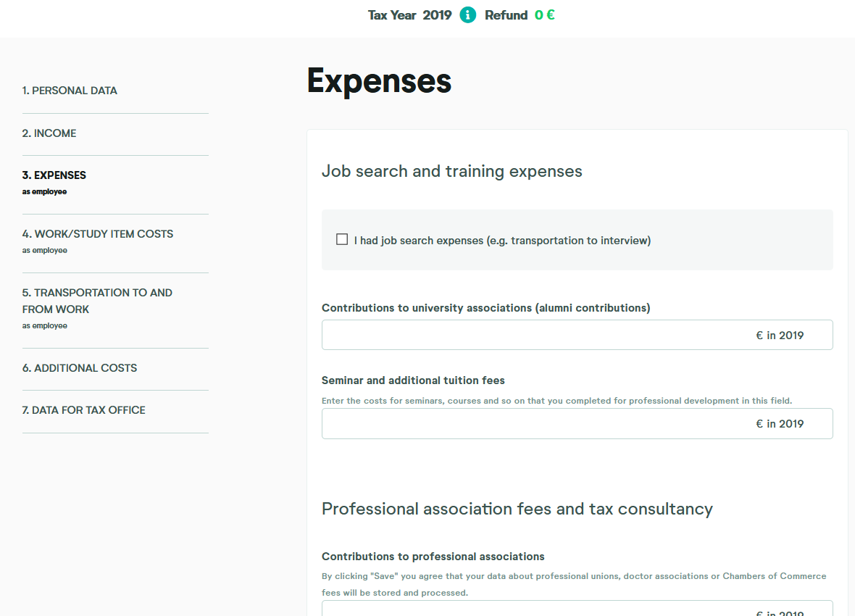Focus the alumni contributions amount field
Screen dimensions: 855x616
536,336
